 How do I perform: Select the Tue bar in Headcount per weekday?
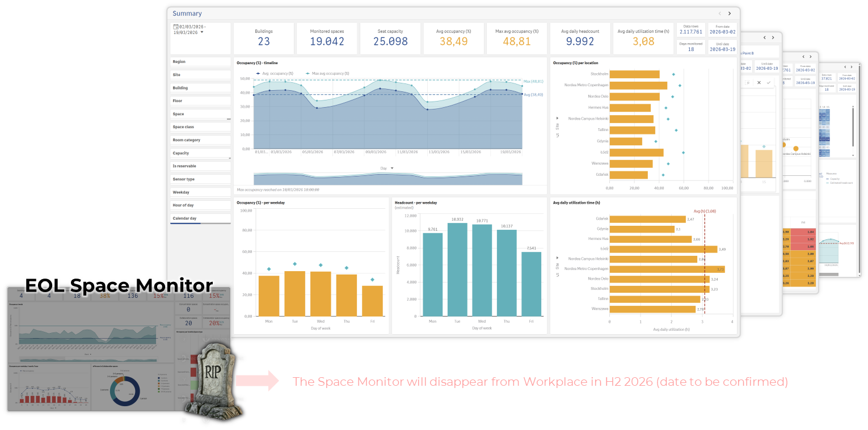[457, 269]
